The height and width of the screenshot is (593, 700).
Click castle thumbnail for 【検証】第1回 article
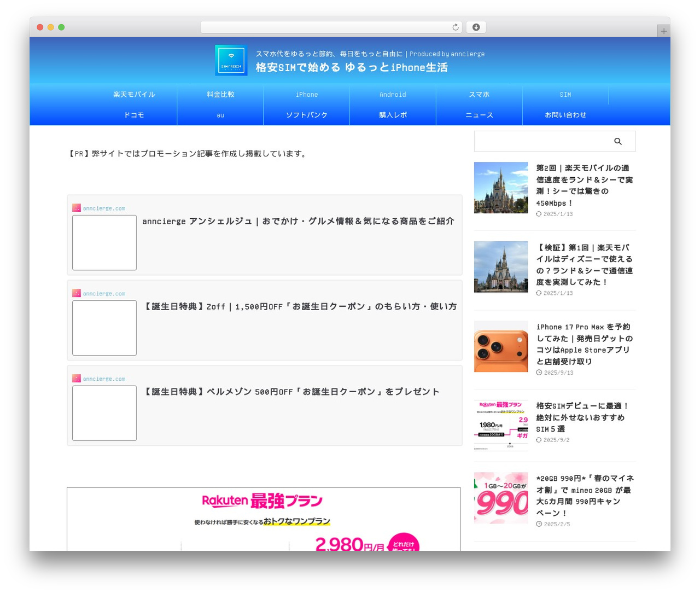501,267
